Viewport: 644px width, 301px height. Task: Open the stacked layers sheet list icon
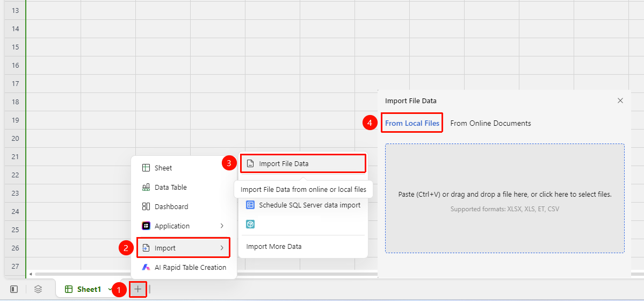(38, 290)
